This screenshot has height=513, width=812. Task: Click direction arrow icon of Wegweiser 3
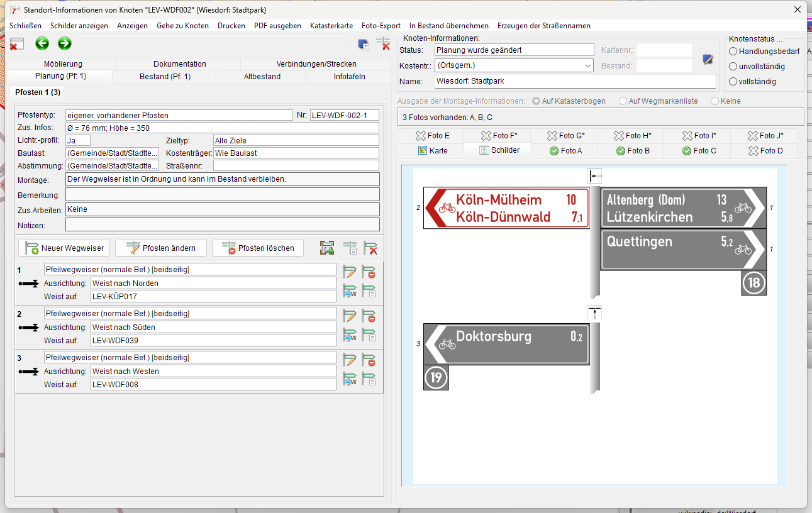[29, 372]
